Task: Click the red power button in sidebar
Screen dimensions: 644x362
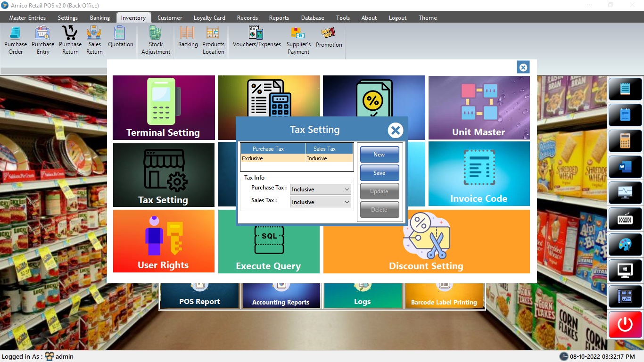Action: coord(625,324)
